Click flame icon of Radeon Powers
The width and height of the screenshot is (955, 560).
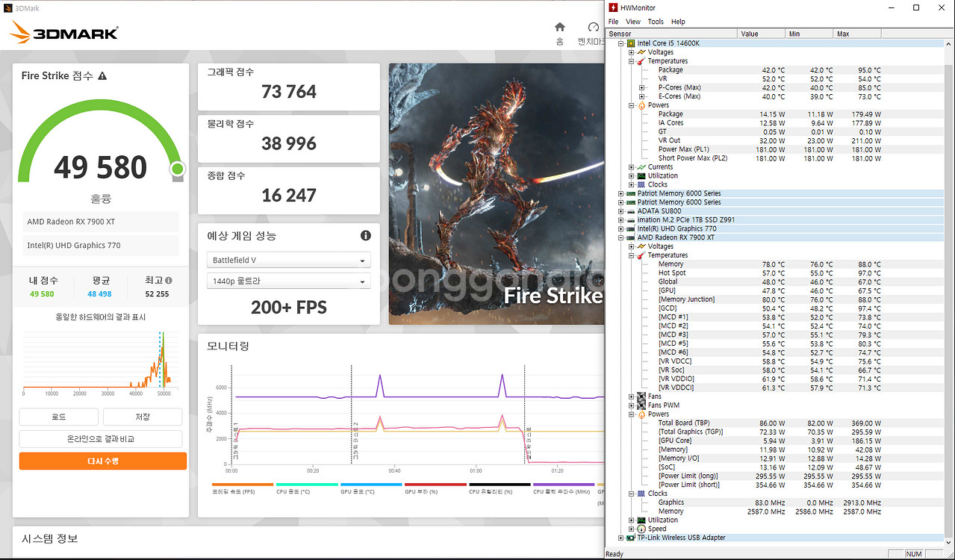(641, 414)
